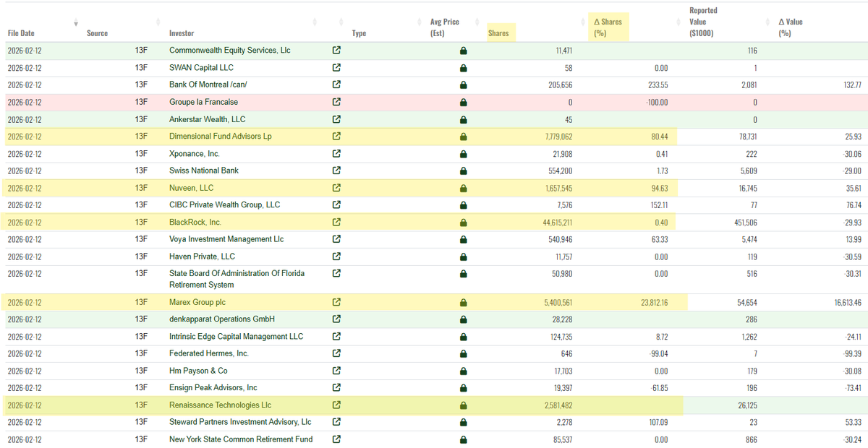
Task: Open external link for Nuveen, LLC
Action: tap(336, 188)
